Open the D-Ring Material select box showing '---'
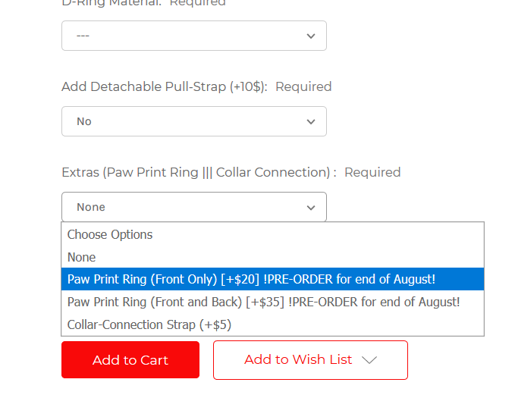The height and width of the screenshot is (420, 515). (193, 36)
